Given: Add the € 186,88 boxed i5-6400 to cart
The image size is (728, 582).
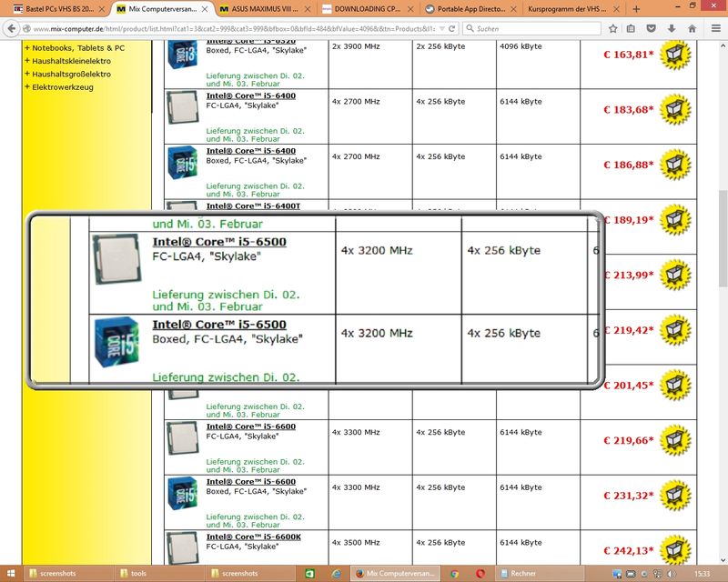Looking at the screenshot, I should (675, 165).
